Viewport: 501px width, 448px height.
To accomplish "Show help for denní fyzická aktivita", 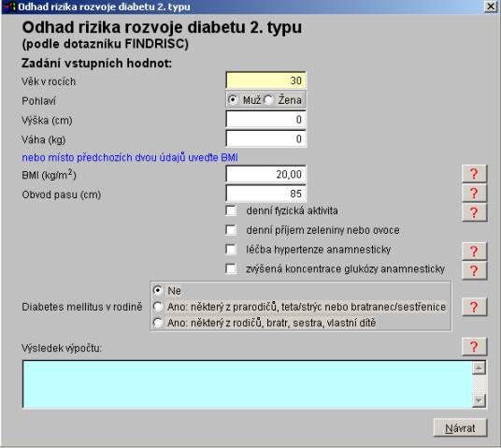I will click(x=475, y=212).
